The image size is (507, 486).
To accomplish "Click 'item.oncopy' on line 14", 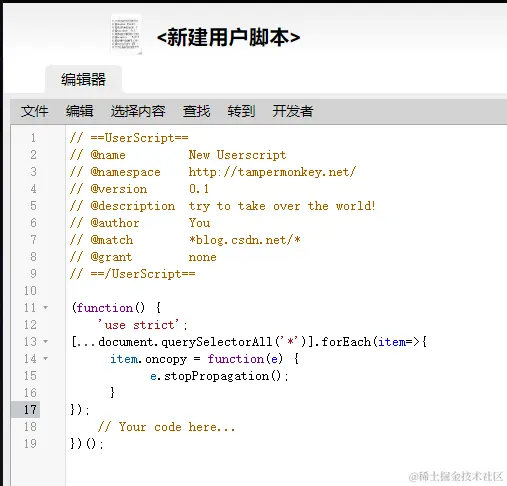I will tap(149, 359).
